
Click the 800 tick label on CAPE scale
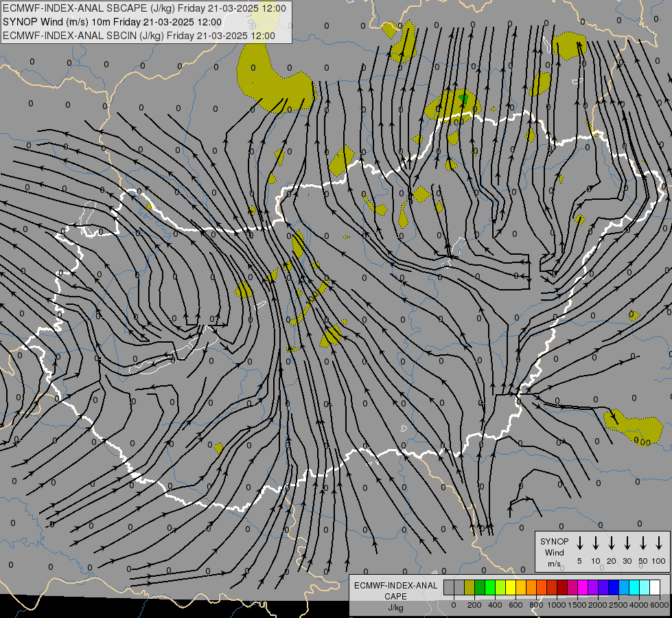(536, 605)
